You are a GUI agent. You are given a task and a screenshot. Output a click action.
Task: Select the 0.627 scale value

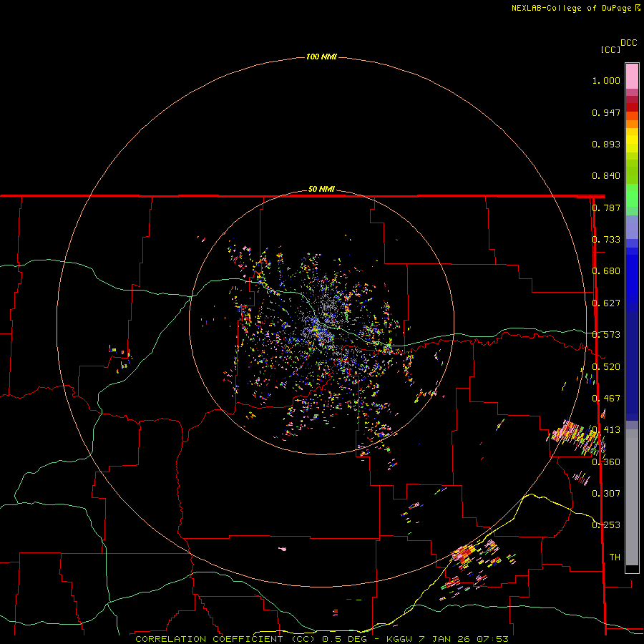[x=606, y=303]
